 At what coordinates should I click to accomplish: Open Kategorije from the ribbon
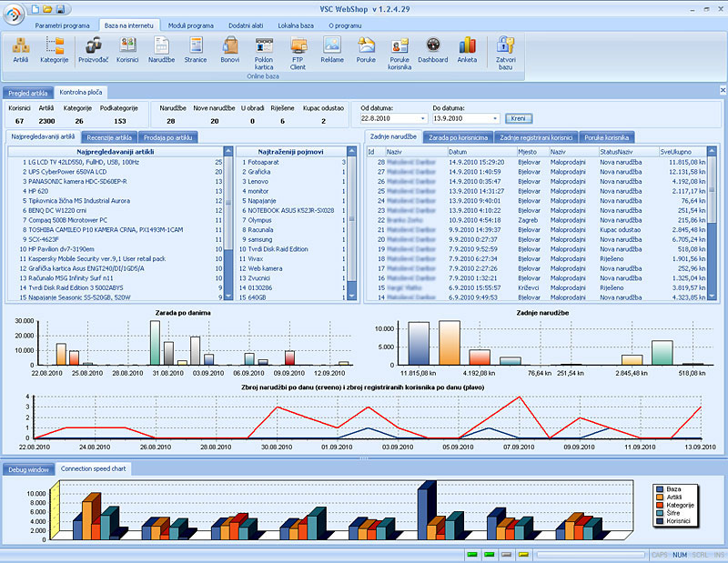coord(54,48)
